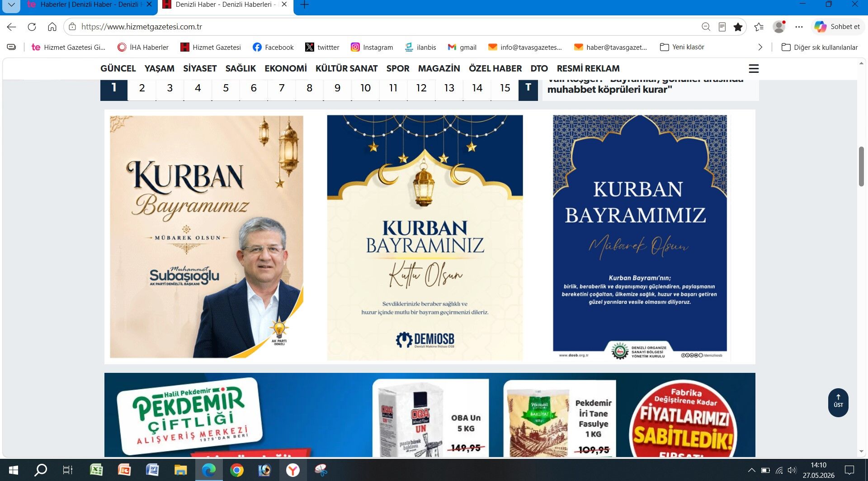Viewport: 868px width, 481px height.
Task: Close the Denizli Haber - Denizli Haberleri tab
Action: point(284,5)
